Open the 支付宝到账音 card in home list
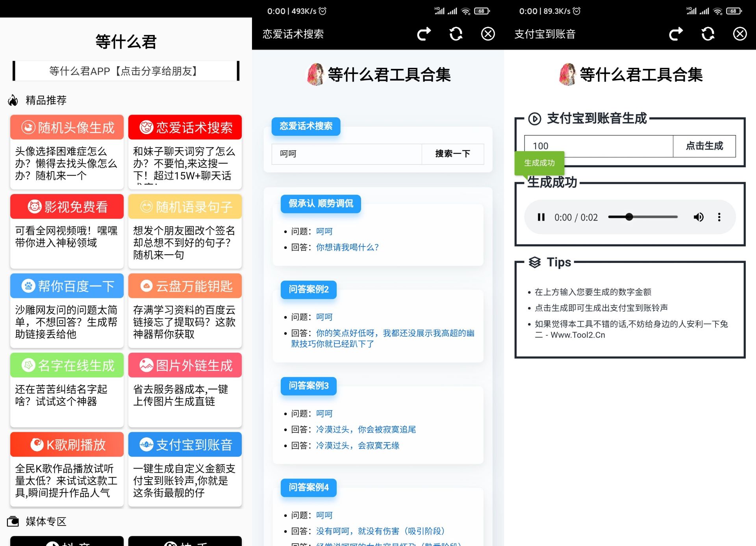 pyautogui.click(x=185, y=469)
